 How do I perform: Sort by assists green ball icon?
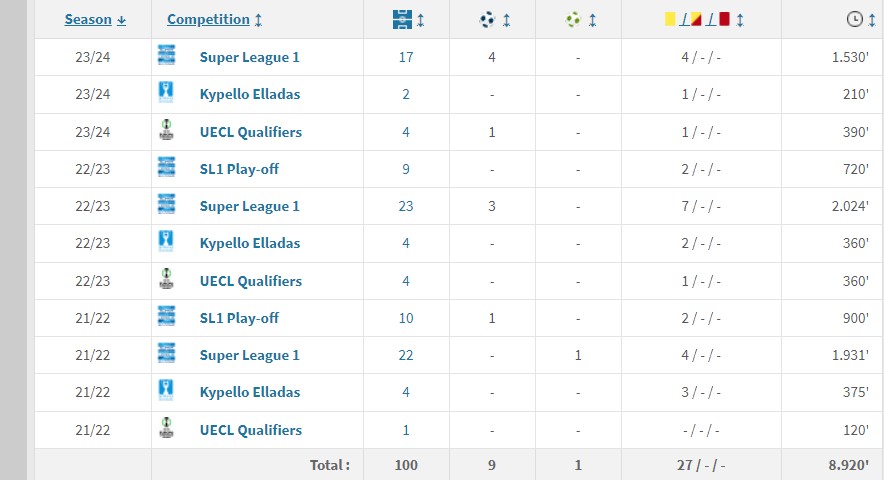[573, 20]
